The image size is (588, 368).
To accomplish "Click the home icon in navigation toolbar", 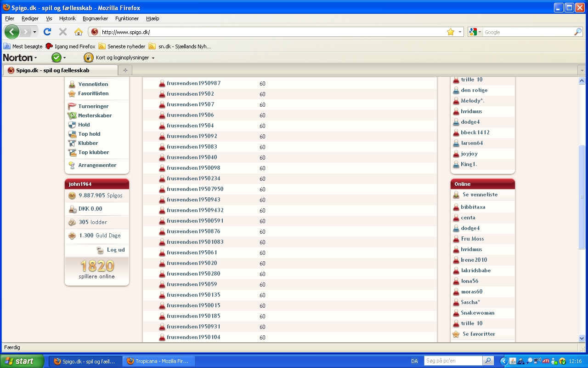I will [79, 32].
